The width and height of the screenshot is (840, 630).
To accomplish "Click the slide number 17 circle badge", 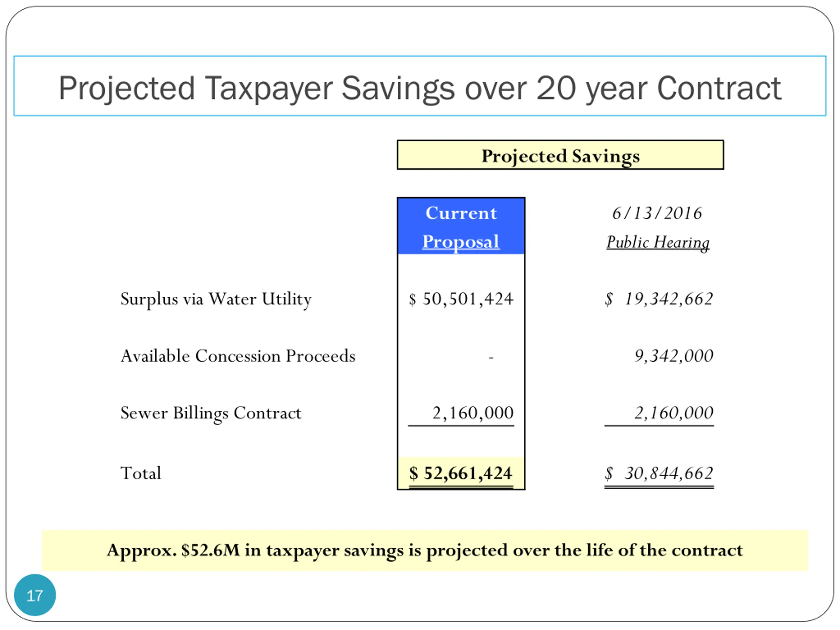I will (x=34, y=595).
